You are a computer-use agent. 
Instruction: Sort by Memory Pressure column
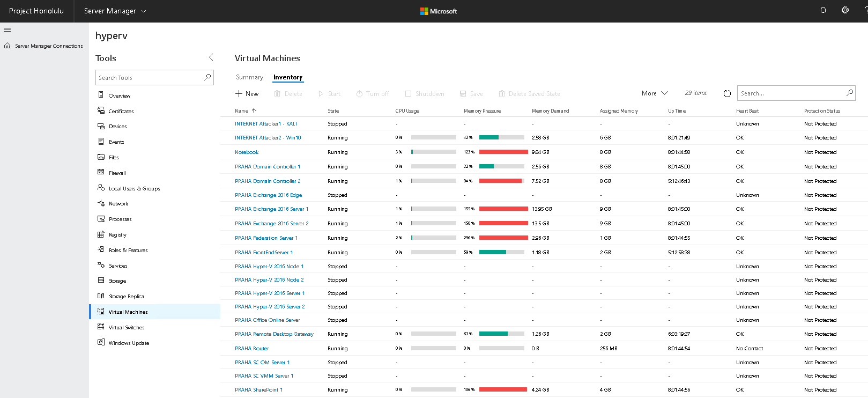(x=482, y=110)
